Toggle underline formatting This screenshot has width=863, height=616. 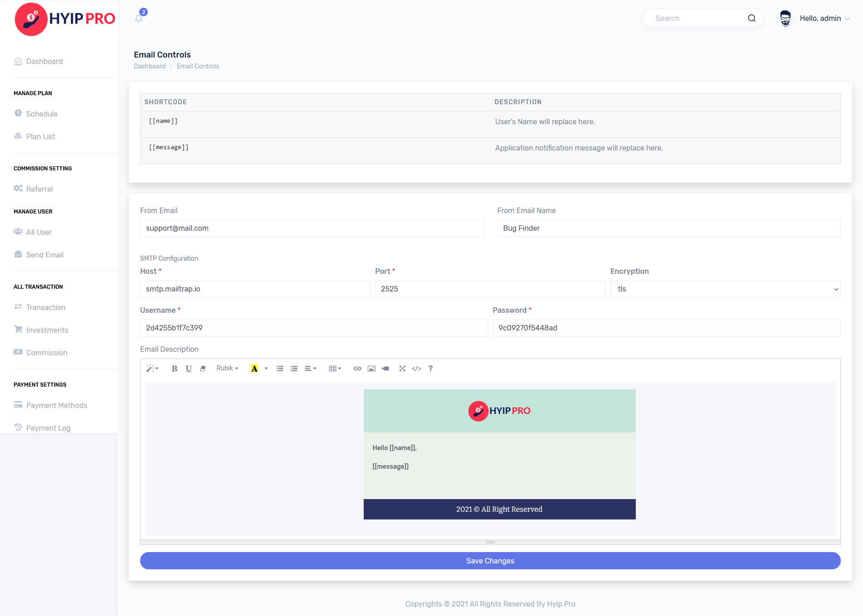189,369
